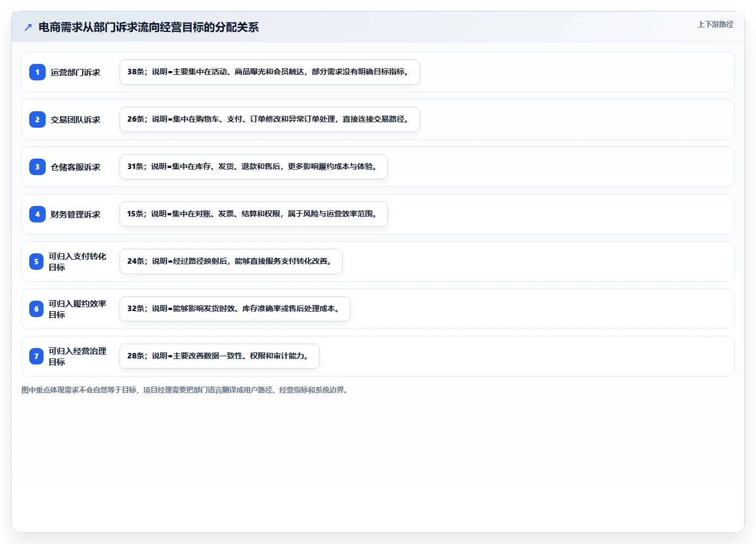Click the 上下游路径 label
This screenshot has width=756, height=544.
(x=715, y=24)
